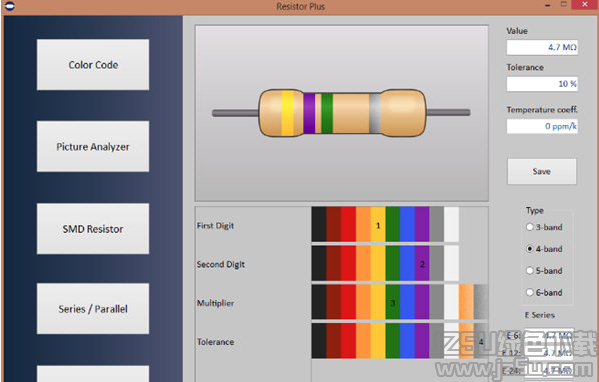Click the Tolerance field showing 10 %
This screenshot has height=382, width=599.
point(542,84)
